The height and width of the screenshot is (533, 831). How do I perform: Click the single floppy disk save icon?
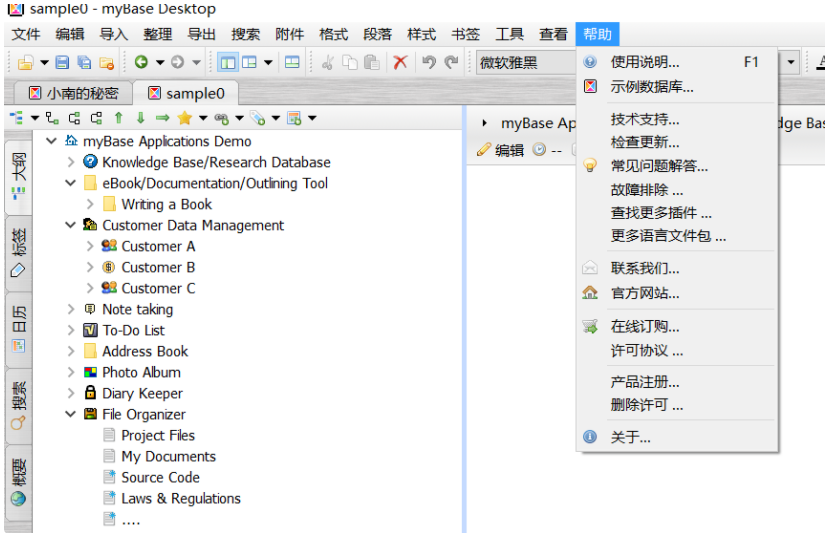(x=62, y=63)
